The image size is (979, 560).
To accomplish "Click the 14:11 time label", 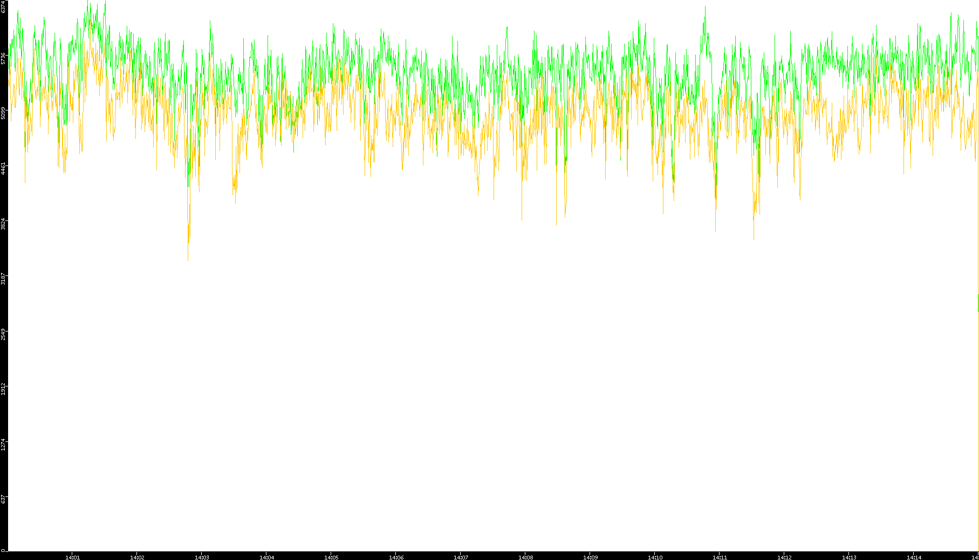I will [x=720, y=557].
